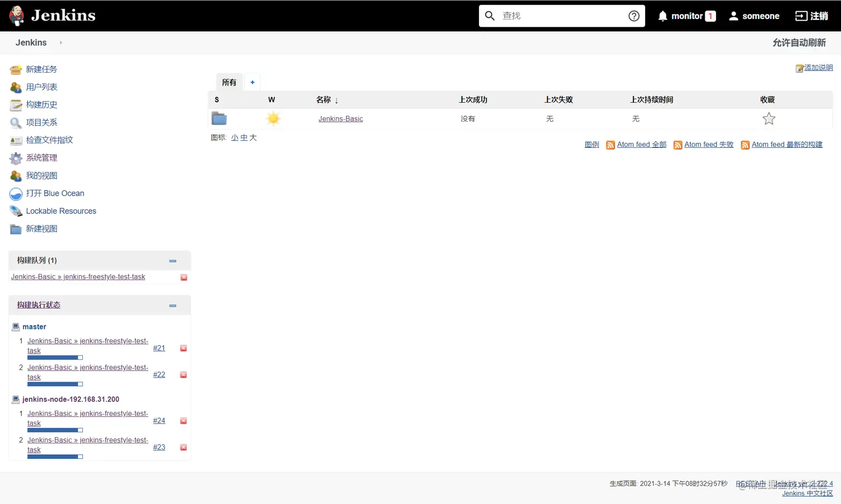This screenshot has width=841, height=504.
Task: Set icon size to 小
Action: [x=235, y=138]
